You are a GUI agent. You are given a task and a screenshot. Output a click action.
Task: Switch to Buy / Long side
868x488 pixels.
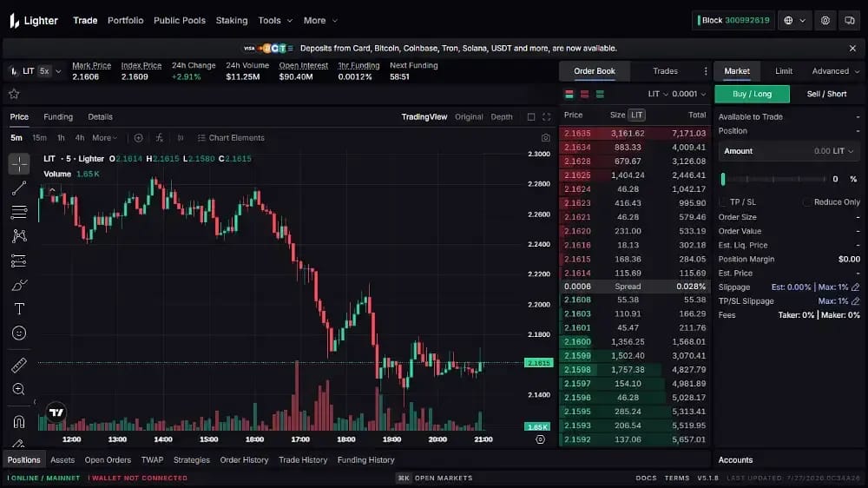coord(752,94)
